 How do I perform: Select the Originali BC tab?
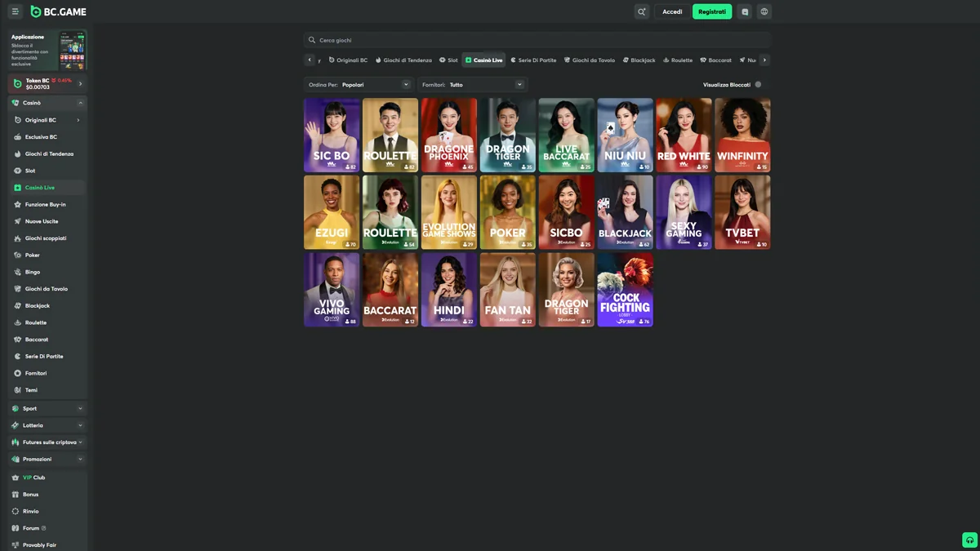tap(348, 60)
